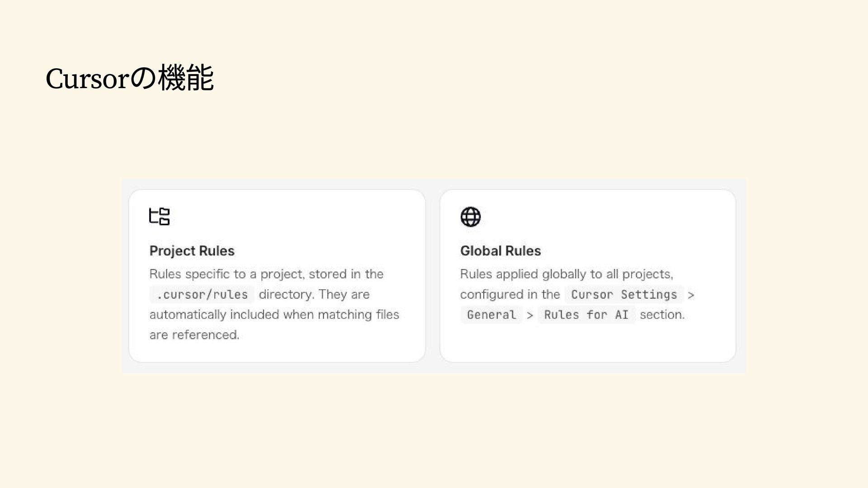Open the Project Rules card heading
The width and height of the screenshot is (868, 488).
pos(192,251)
